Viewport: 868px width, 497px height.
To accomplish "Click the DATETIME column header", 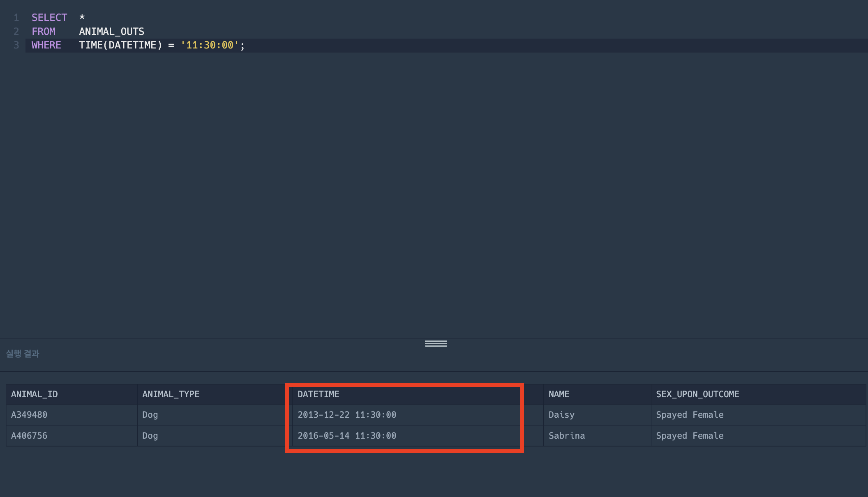I will (x=318, y=394).
